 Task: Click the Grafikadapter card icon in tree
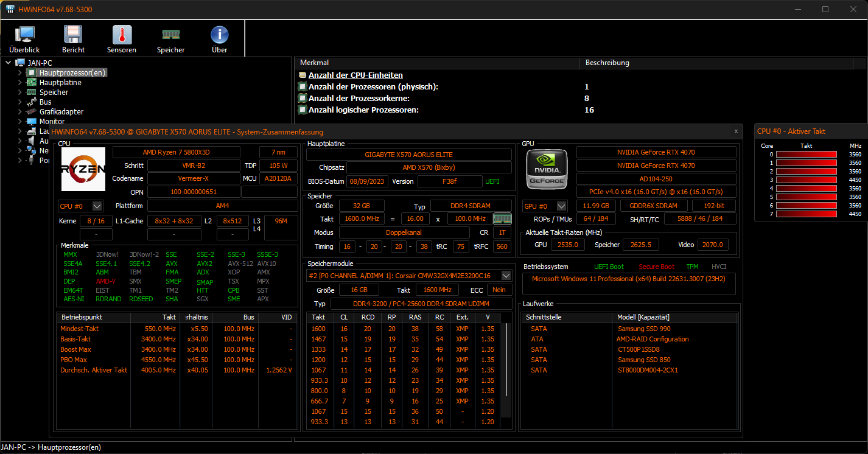pos(32,111)
